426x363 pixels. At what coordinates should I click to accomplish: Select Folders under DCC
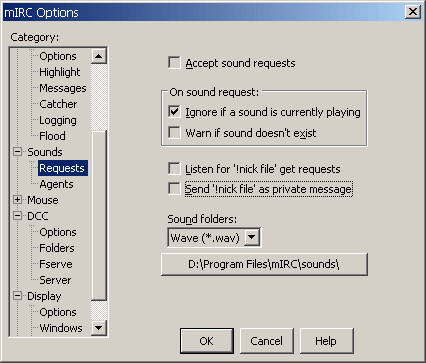point(57,248)
